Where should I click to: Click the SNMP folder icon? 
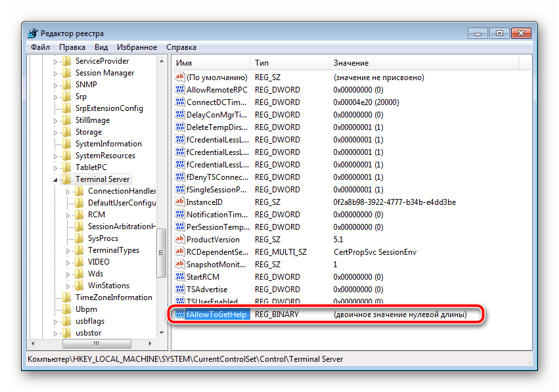coord(65,84)
